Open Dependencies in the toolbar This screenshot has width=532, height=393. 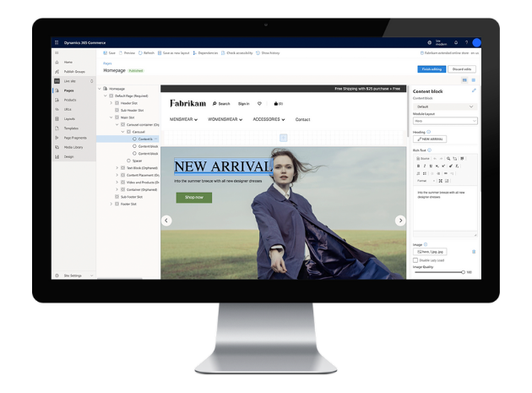(x=205, y=53)
